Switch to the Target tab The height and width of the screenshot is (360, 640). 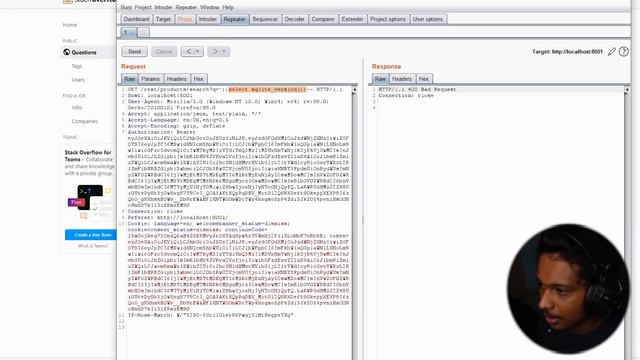pos(163,19)
